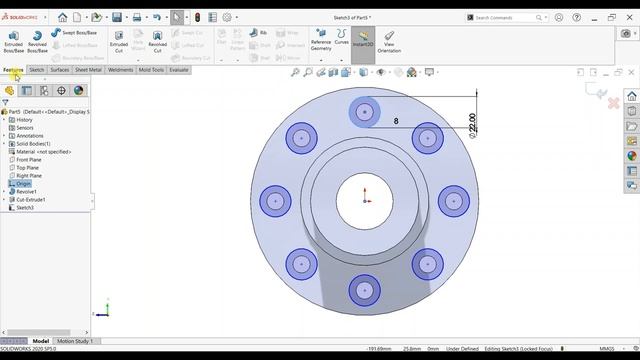
Task: Open the Options gear icon
Action: click(227, 18)
